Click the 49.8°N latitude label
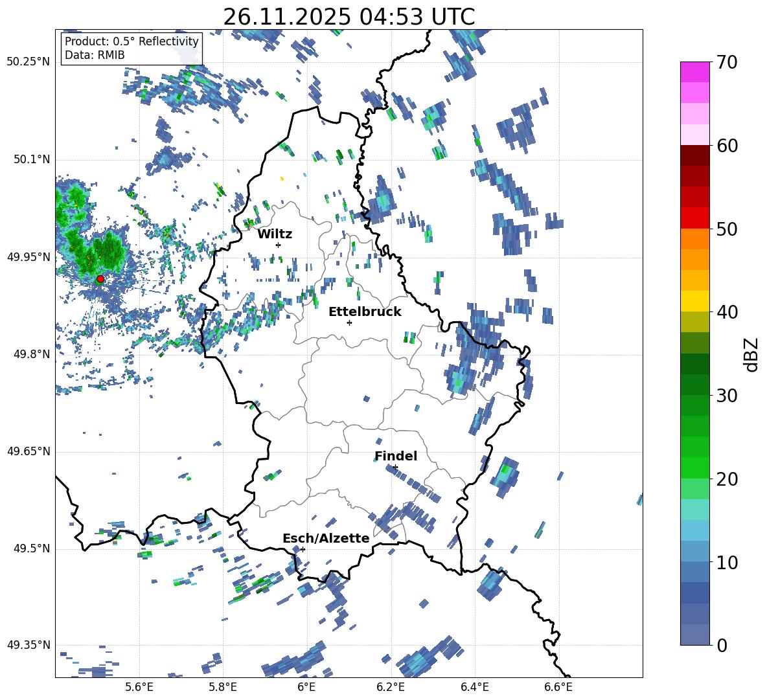This screenshot has height=700, width=767. pyautogui.click(x=31, y=354)
